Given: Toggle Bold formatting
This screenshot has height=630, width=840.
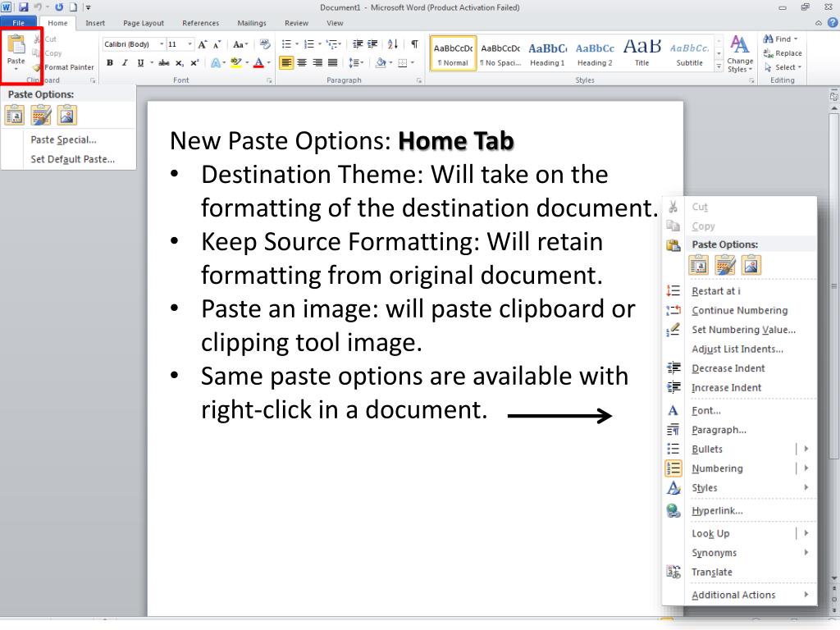Looking at the screenshot, I should point(110,62).
